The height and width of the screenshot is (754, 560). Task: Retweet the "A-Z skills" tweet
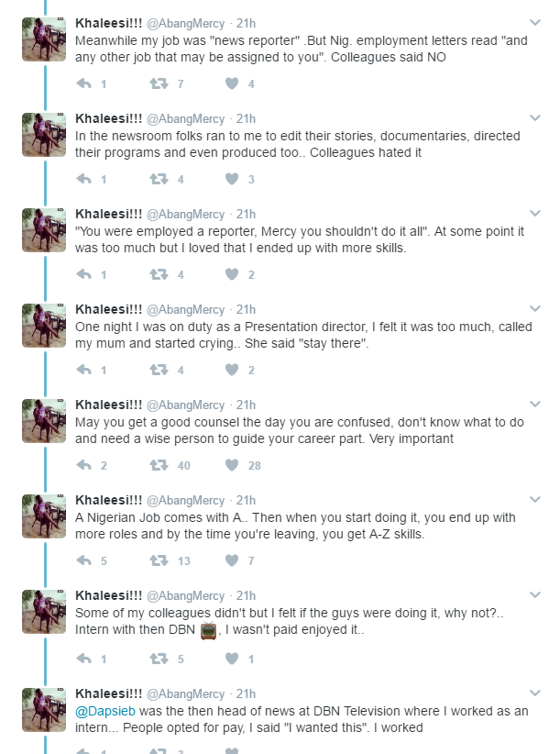(158, 560)
